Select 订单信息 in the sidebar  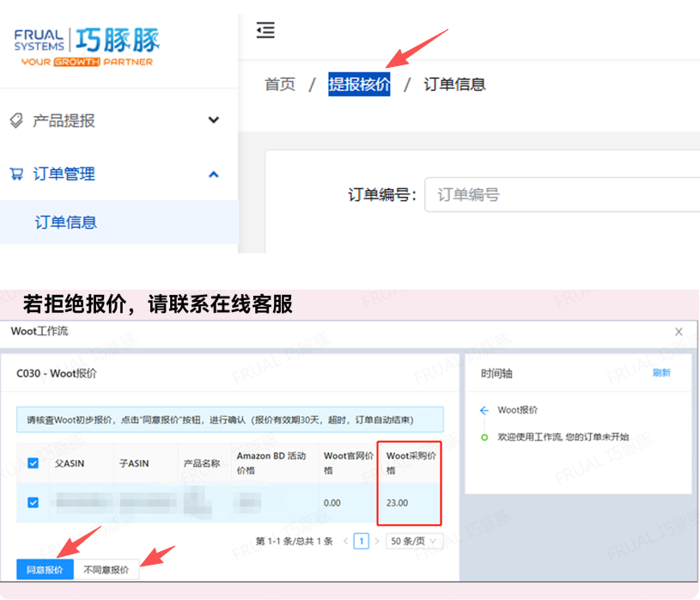66,223
